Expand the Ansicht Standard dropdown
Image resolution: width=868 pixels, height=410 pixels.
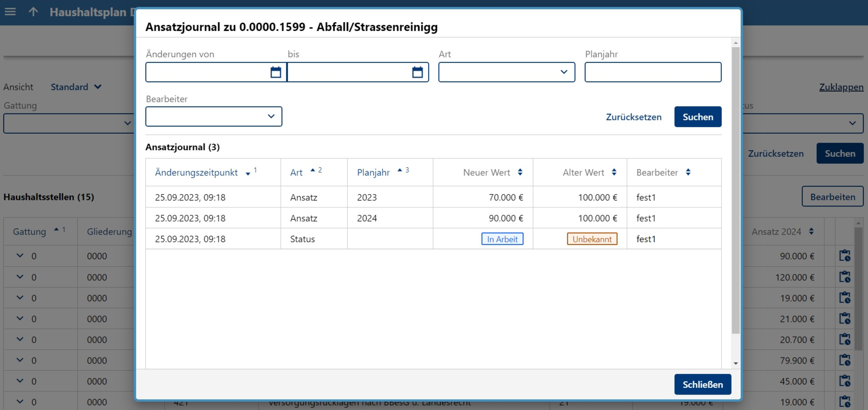point(76,87)
